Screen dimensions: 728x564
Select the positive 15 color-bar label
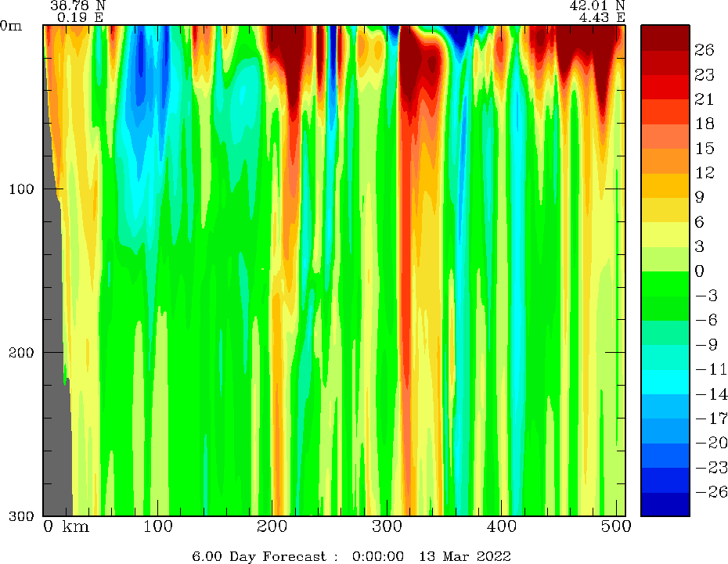click(x=705, y=149)
